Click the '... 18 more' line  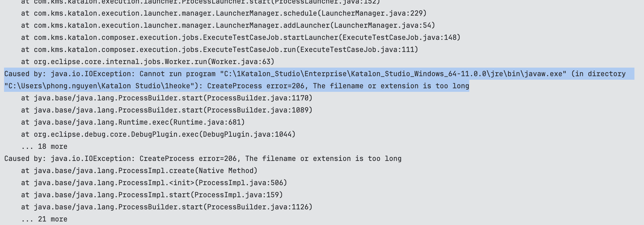coord(45,146)
